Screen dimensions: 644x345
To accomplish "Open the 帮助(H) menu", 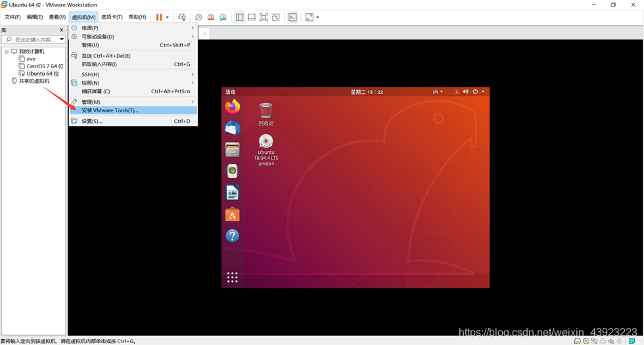I will pyautogui.click(x=137, y=17).
